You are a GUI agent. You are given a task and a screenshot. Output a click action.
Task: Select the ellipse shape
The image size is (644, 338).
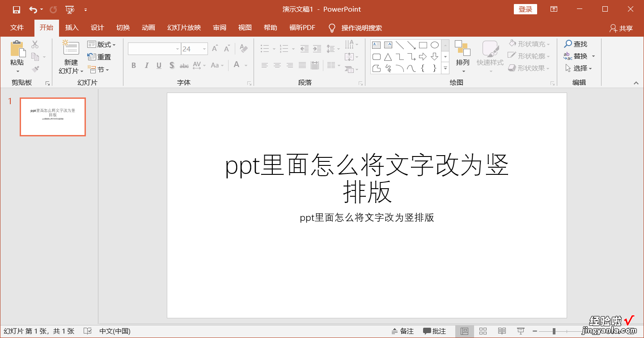click(x=435, y=45)
